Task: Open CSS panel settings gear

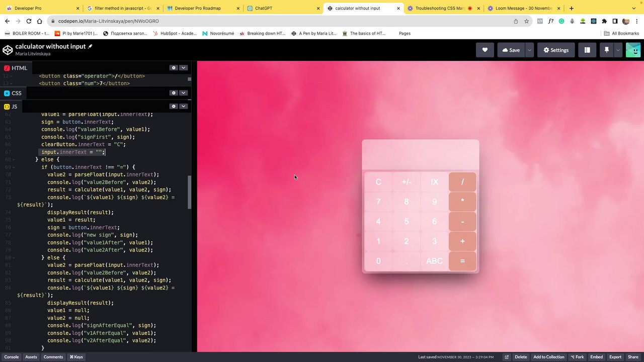Action: coord(174,93)
